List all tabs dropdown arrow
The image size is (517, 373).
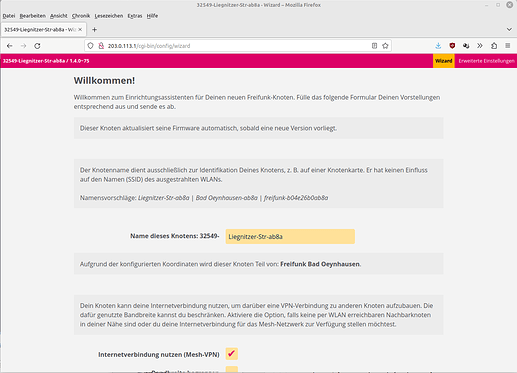click(509, 29)
